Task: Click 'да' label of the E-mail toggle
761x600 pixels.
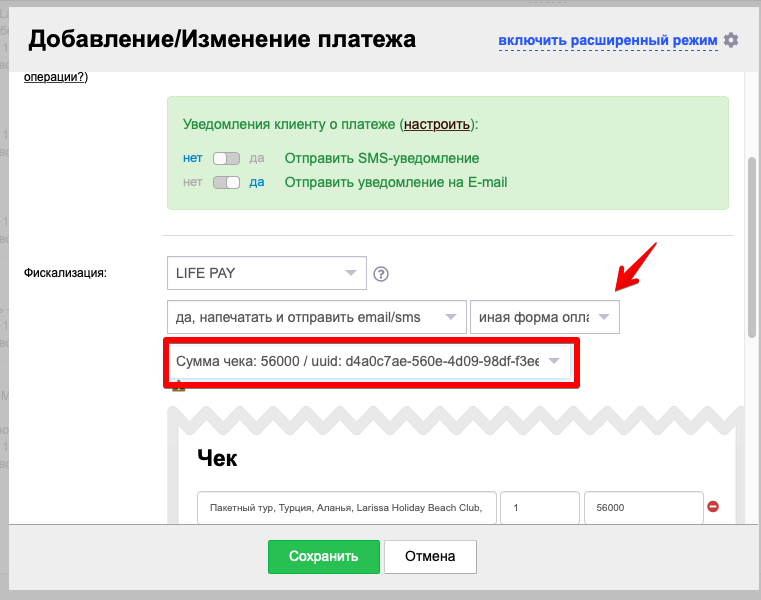Action: click(x=257, y=183)
